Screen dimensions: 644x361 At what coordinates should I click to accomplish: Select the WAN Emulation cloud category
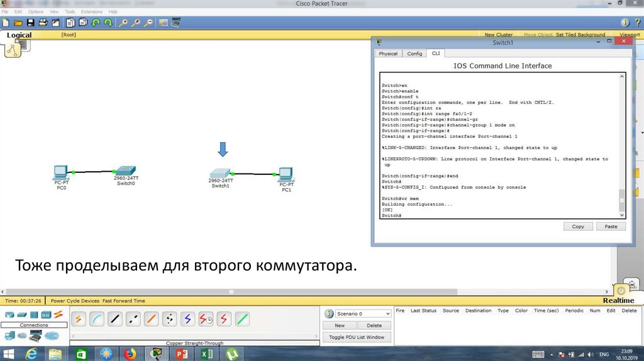22,336
